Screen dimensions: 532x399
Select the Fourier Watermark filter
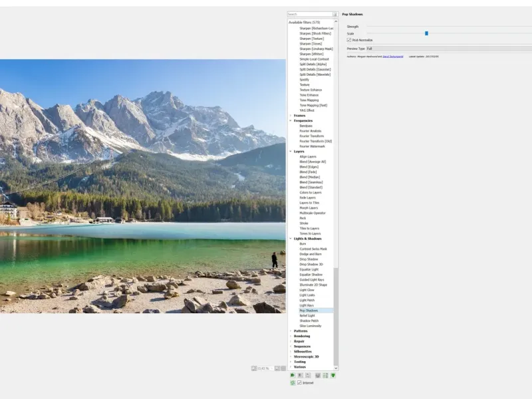312,146
